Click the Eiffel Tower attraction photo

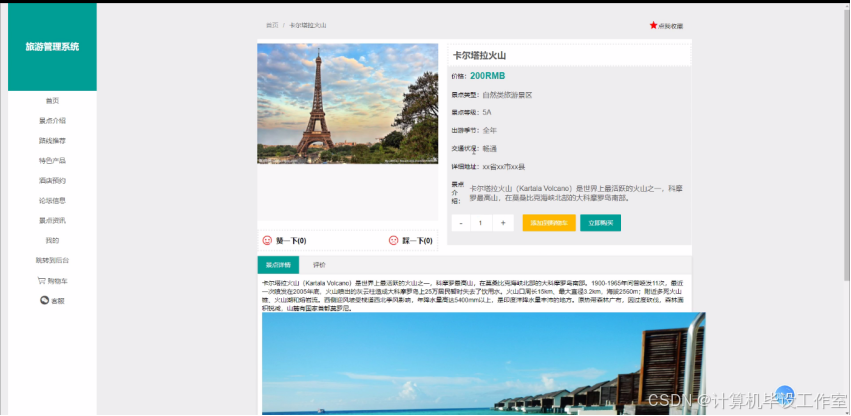pos(347,103)
